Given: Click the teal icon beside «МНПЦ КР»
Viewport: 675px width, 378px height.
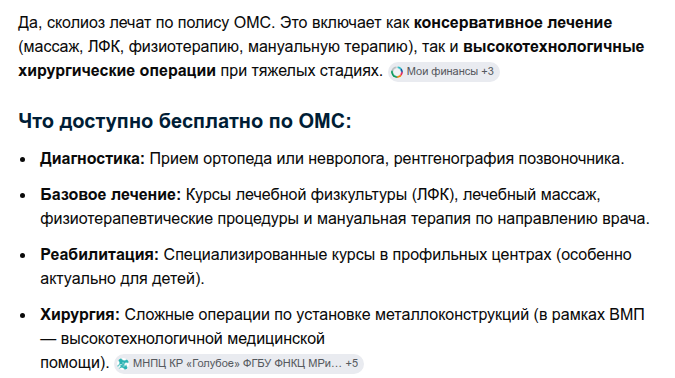Looking at the screenshot, I should click(x=123, y=364).
